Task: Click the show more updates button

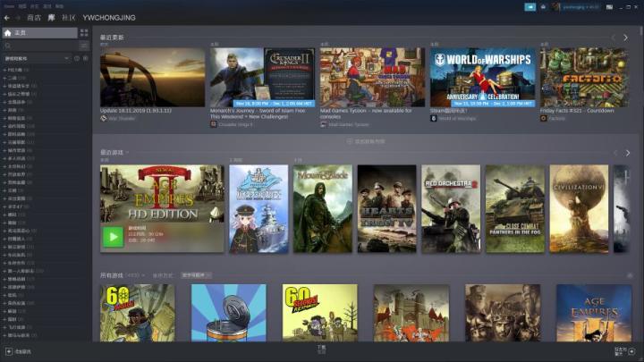Action: pos(366,141)
